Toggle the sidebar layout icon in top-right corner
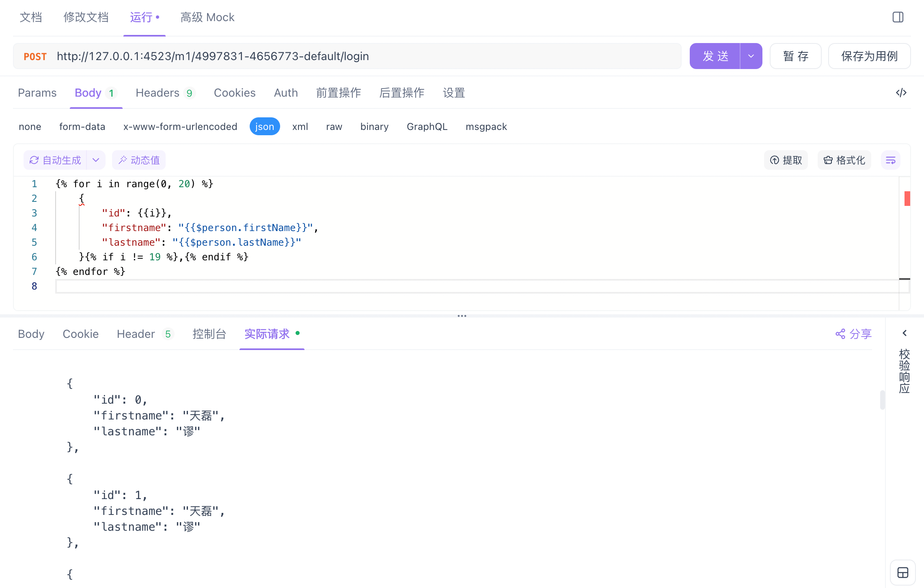Image resolution: width=924 pixels, height=588 pixels. click(x=898, y=17)
